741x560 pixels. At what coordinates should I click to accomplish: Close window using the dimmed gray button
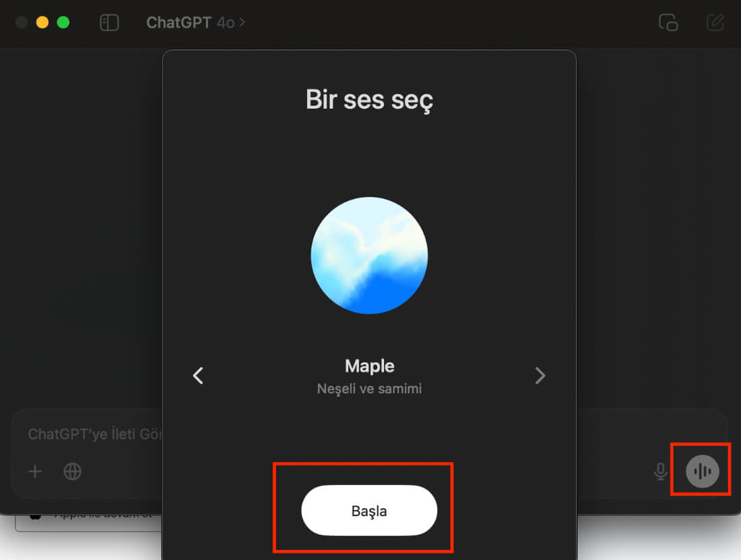point(22,22)
